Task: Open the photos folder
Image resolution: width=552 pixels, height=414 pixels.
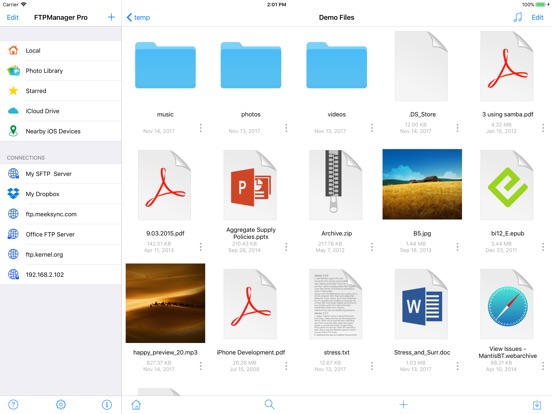Action: 251,65
